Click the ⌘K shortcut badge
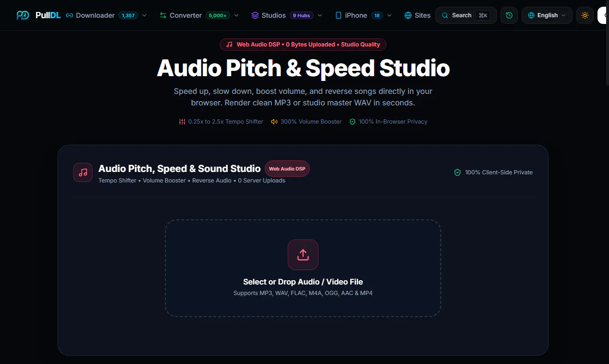The image size is (609, 364). 483,15
